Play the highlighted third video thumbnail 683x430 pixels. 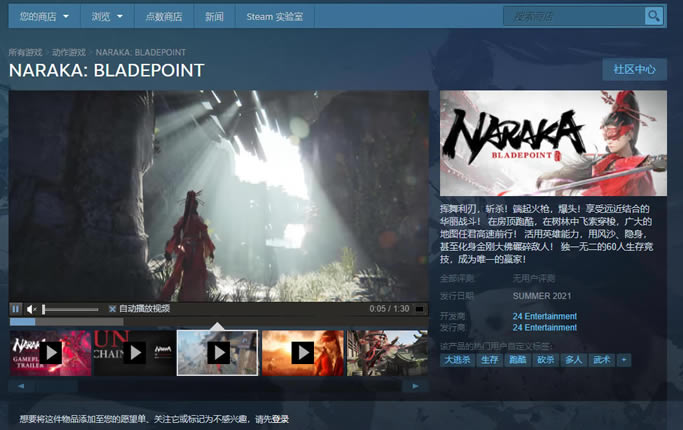pos(217,353)
